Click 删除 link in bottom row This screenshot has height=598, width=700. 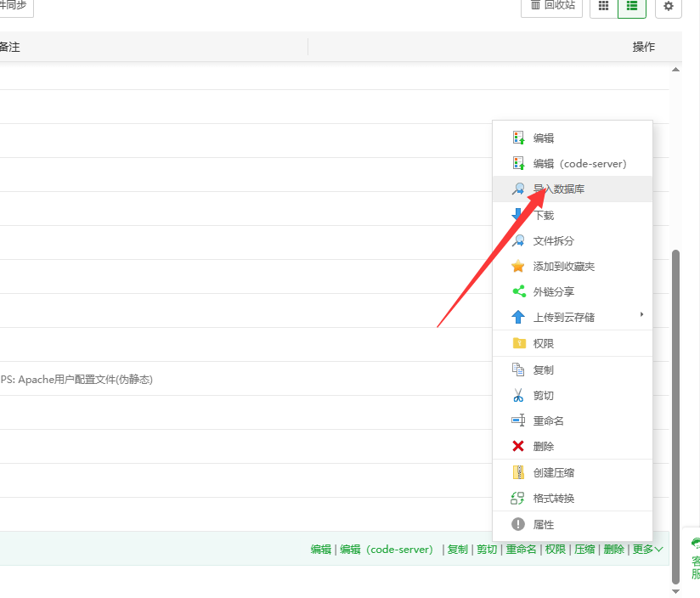click(614, 550)
